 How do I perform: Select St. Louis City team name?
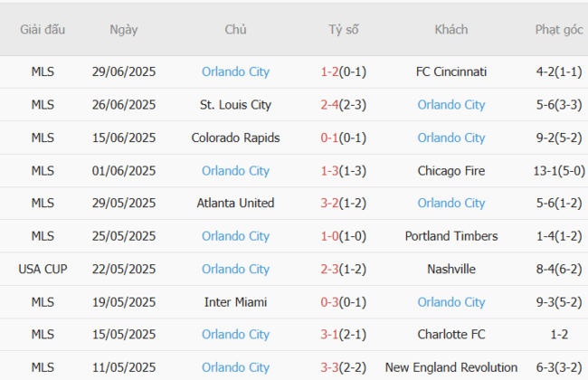pyautogui.click(x=235, y=105)
